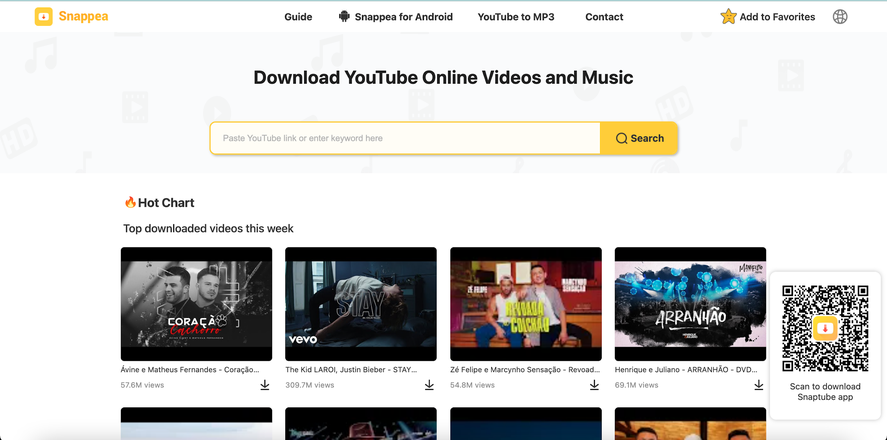The image size is (887, 440).
Task: Go to the Contact page
Action: coord(604,17)
